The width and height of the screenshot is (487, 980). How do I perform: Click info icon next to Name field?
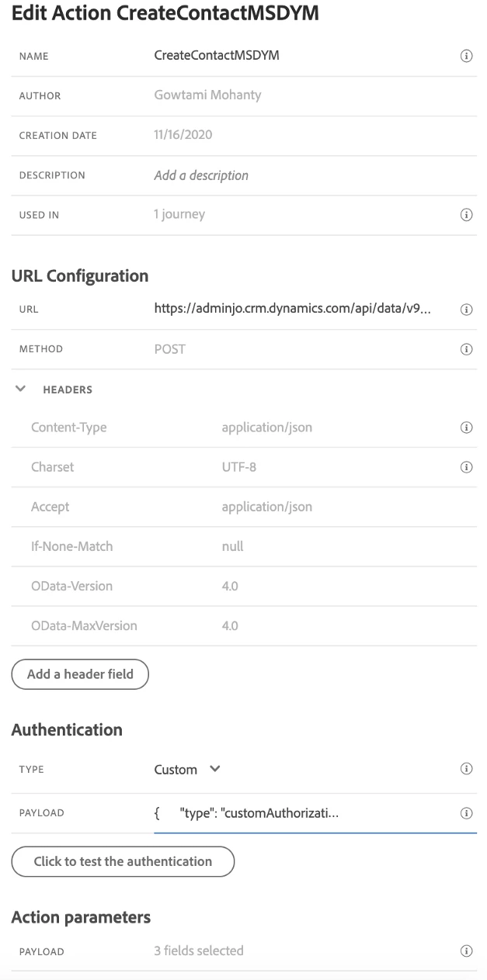pyautogui.click(x=467, y=57)
